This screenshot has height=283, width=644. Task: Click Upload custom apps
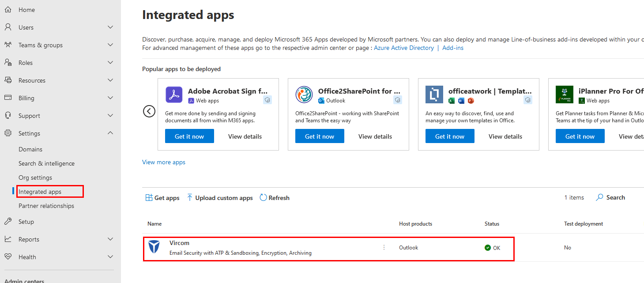point(219,198)
